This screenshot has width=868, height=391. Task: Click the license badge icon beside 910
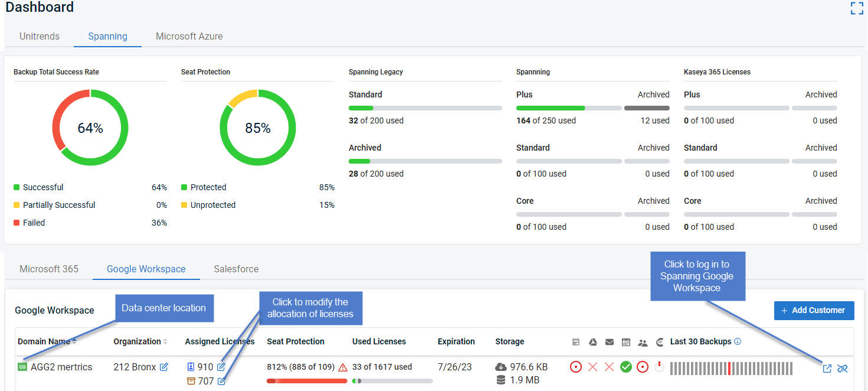click(191, 367)
